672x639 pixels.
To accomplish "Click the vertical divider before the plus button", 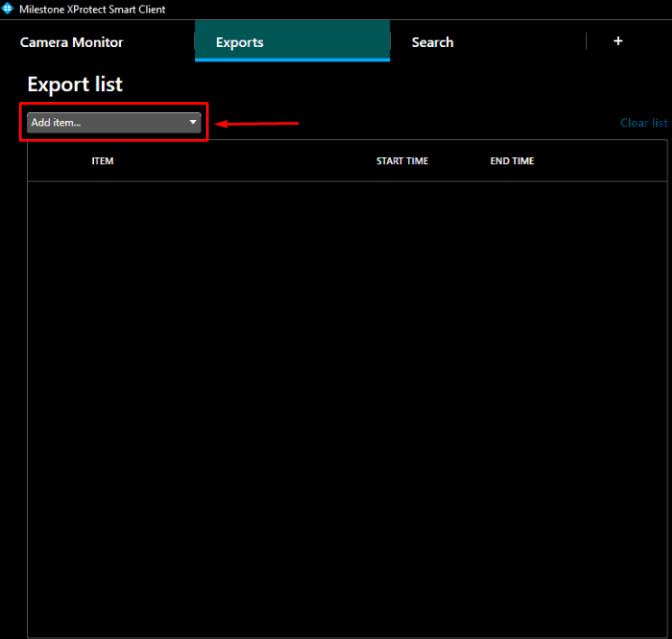I will (586, 42).
